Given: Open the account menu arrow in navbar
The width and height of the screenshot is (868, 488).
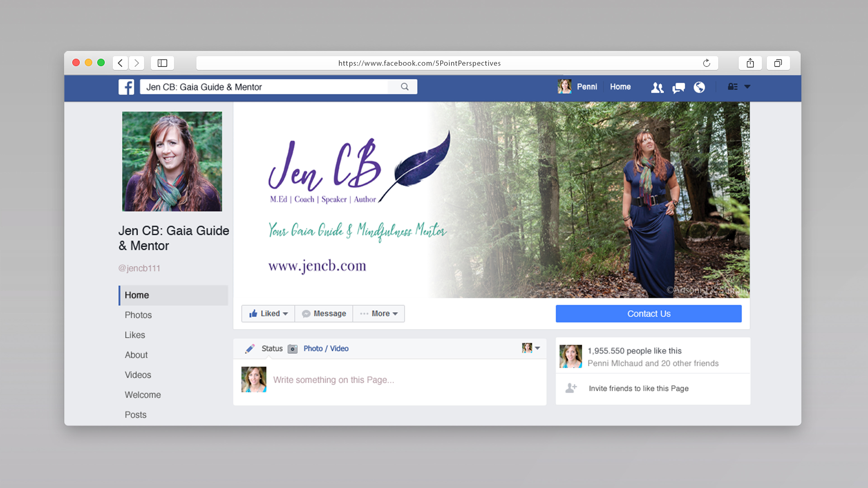Looking at the screenshot, I should tap(747, 87).
